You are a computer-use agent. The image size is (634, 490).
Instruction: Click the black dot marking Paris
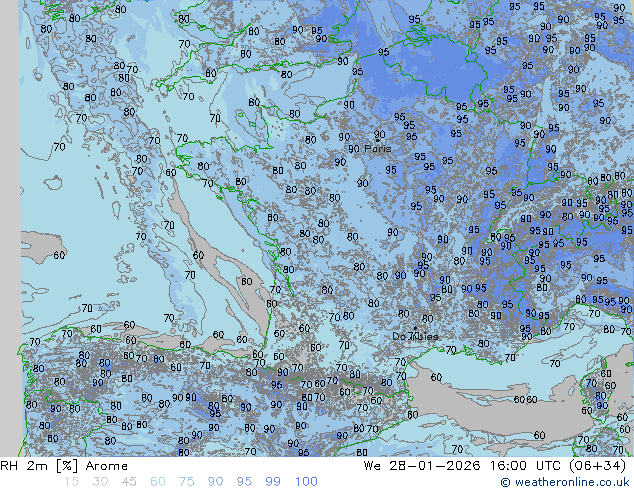point(377,140)
